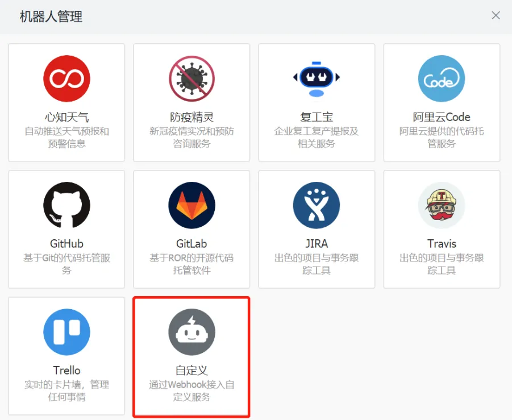Open the JIRA robot card

coord(316,228)
